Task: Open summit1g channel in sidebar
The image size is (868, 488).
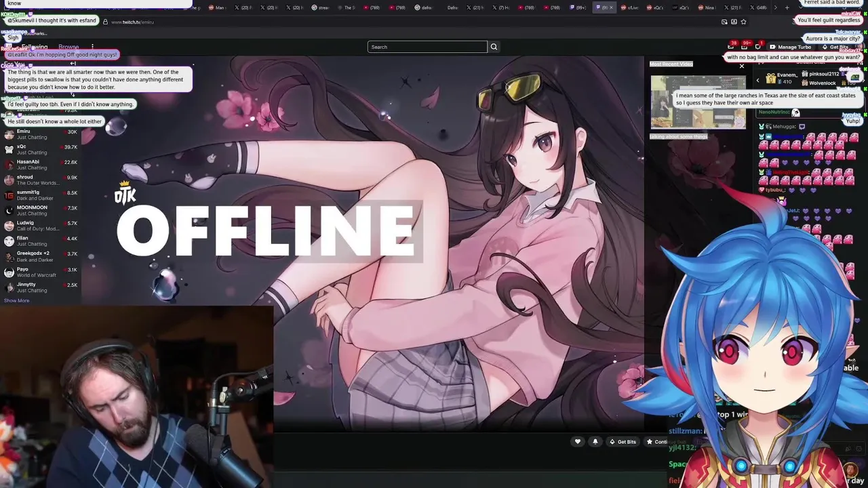Action: pos(41,195)
